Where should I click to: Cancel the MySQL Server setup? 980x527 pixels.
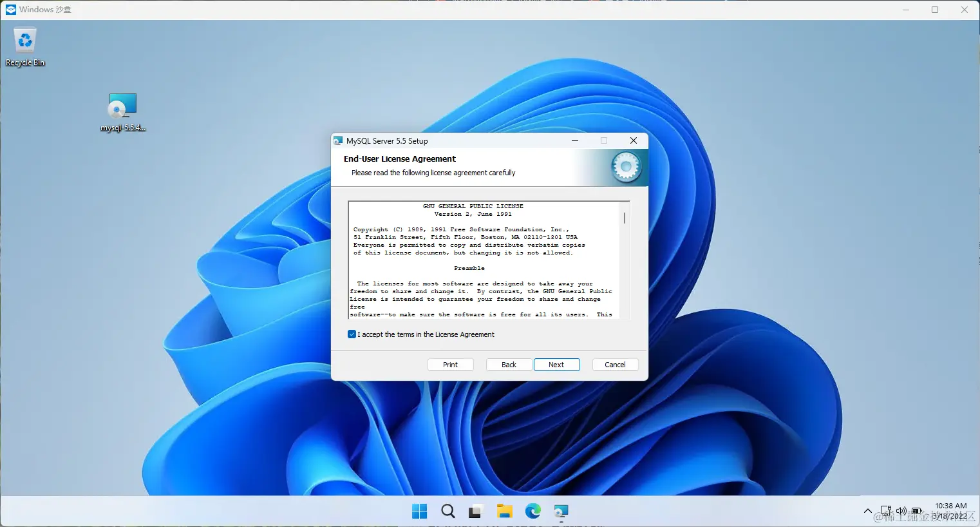[615, 365]
